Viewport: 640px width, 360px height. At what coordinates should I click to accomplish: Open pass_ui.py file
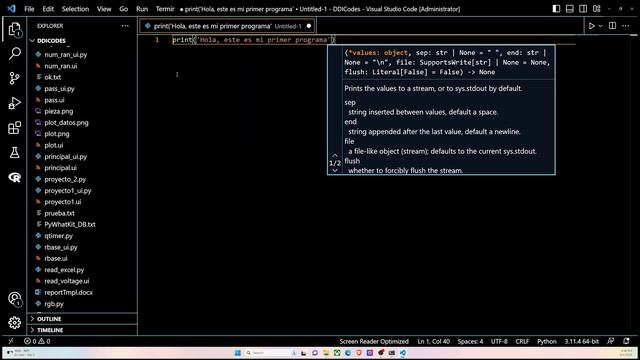click(59, 89)
